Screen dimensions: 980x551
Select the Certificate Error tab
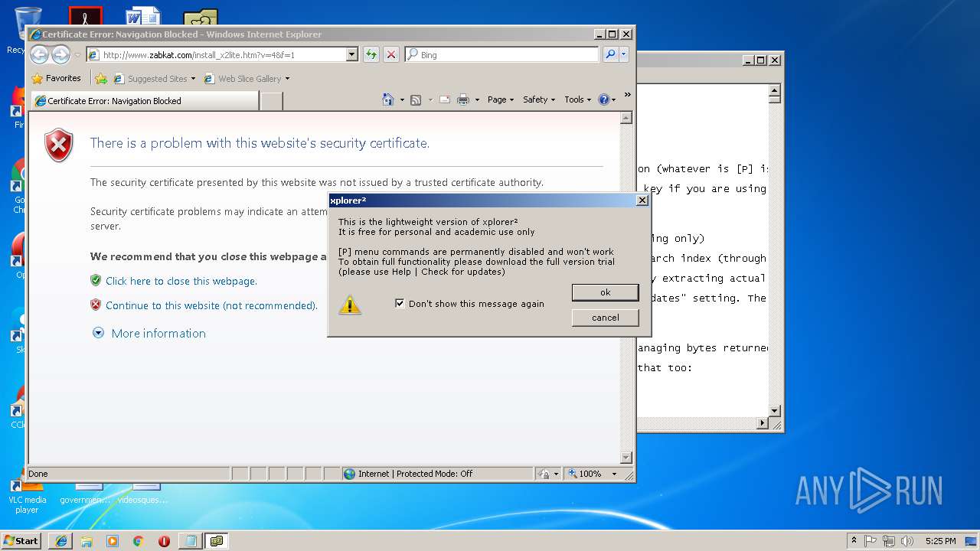(x=145, y=101)
